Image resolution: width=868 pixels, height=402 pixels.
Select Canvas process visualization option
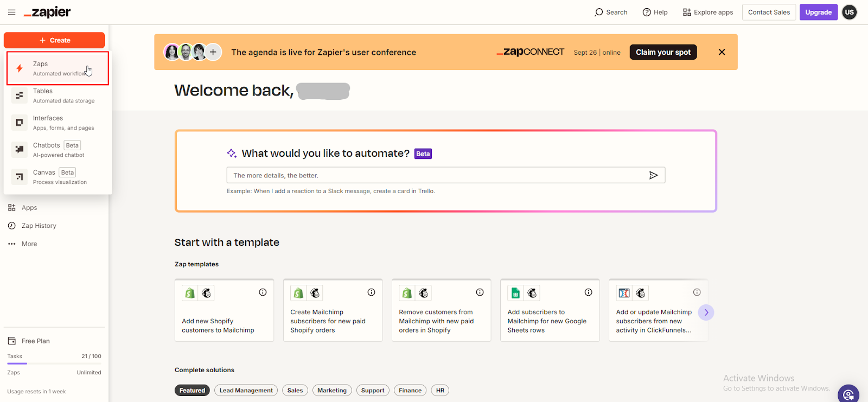[58, 177]
